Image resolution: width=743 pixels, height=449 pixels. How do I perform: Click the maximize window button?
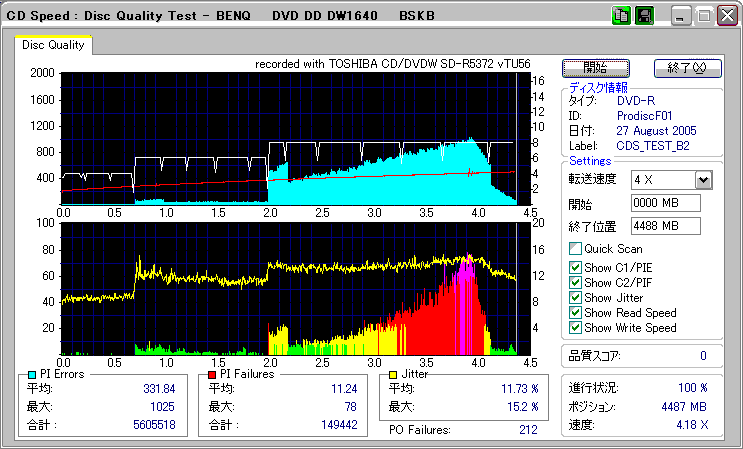704,16
